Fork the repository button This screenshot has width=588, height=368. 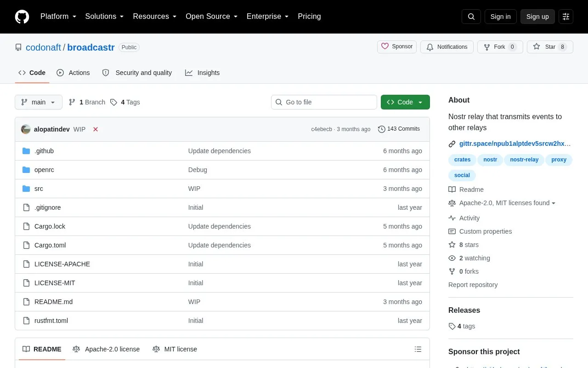click(500, 47)
